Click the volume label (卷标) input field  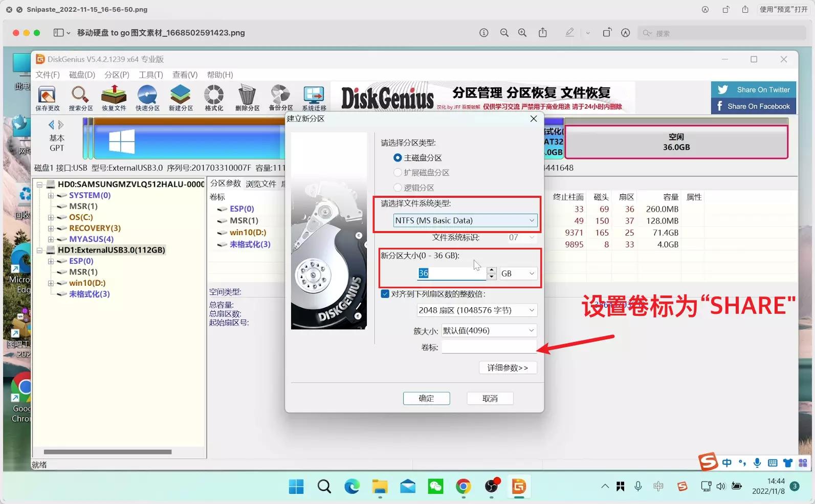pos(489,347)
